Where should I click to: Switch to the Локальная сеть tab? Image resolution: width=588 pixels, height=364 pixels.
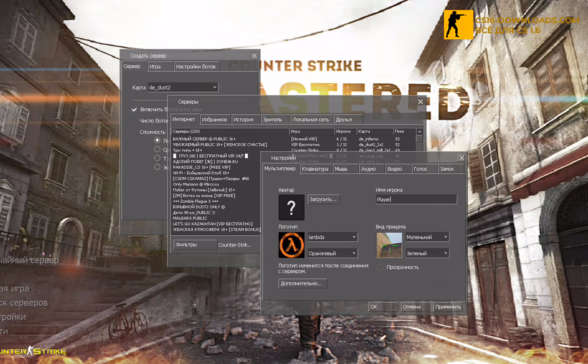click(311, 119)
